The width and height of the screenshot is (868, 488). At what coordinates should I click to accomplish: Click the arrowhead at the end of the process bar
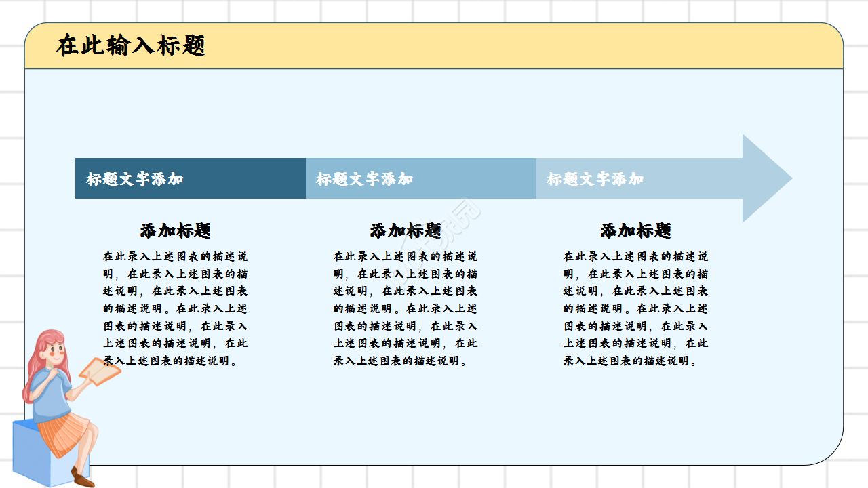[x=763, y=178]
